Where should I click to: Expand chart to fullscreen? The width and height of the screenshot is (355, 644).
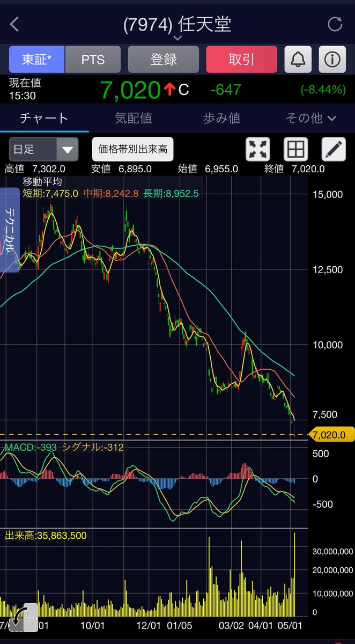click(258, 149)
